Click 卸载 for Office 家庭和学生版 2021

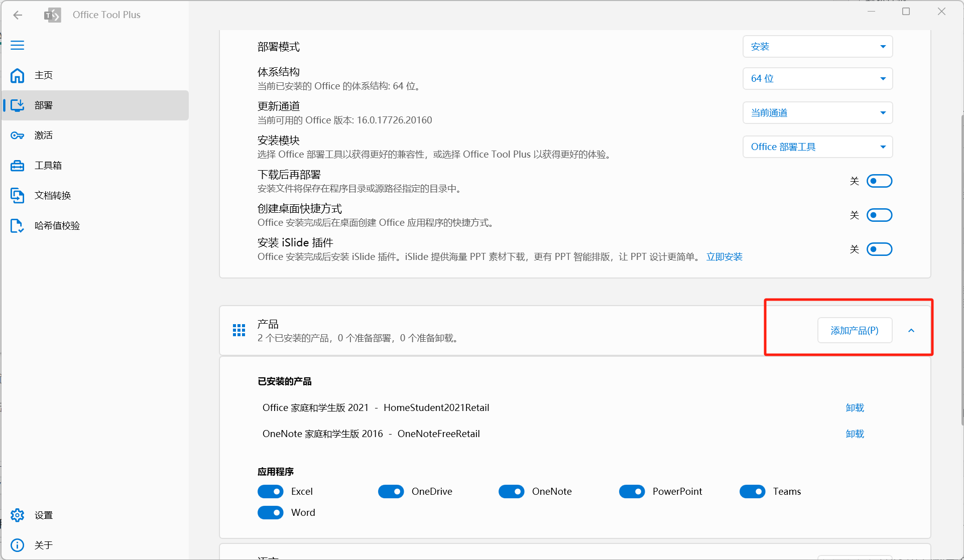(855, 408)
